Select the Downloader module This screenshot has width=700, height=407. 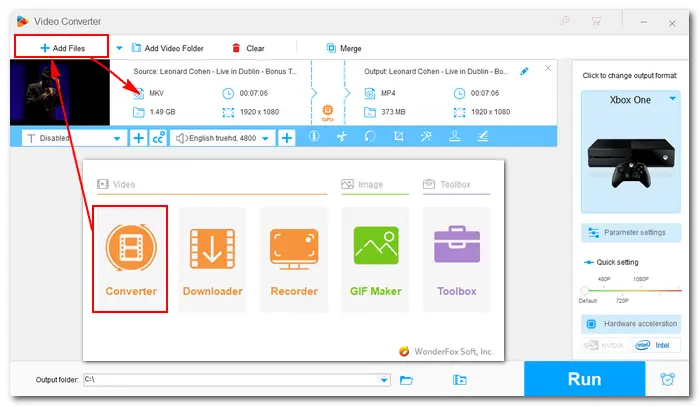pyautogui.click(x=212, y=259)
